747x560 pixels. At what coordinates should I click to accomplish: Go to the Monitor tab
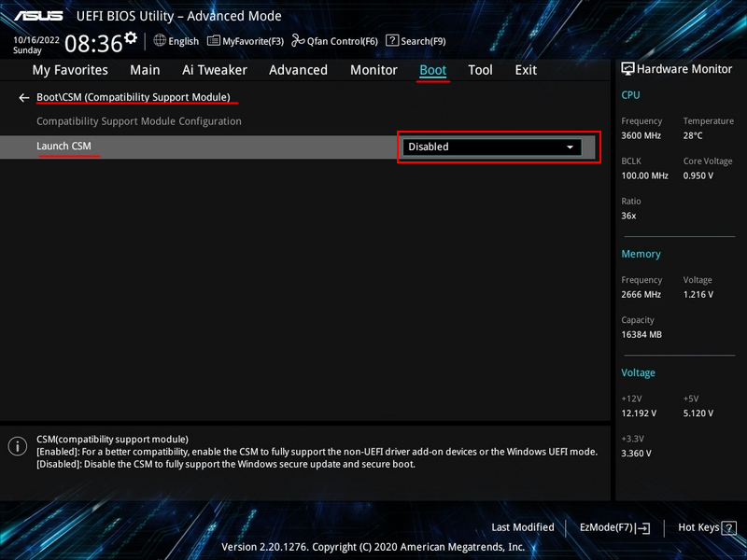tap(373, 70)
